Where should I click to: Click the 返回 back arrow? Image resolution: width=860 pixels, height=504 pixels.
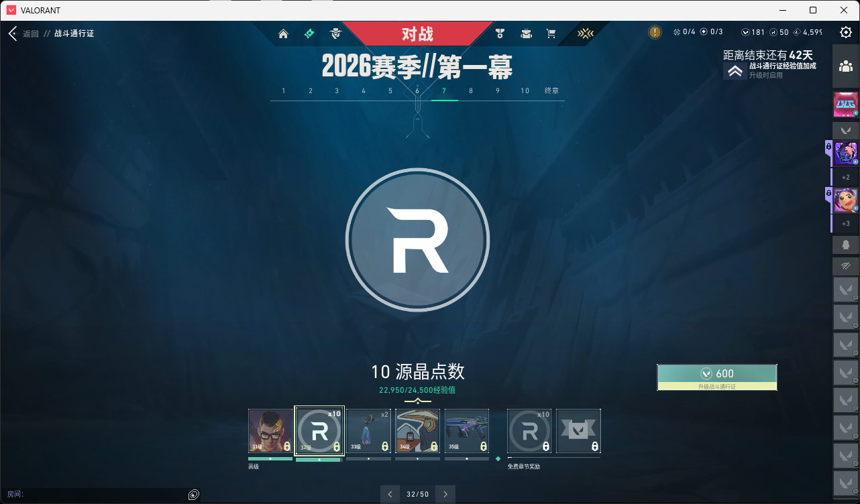pyautogui.click(x=13, y=34)
